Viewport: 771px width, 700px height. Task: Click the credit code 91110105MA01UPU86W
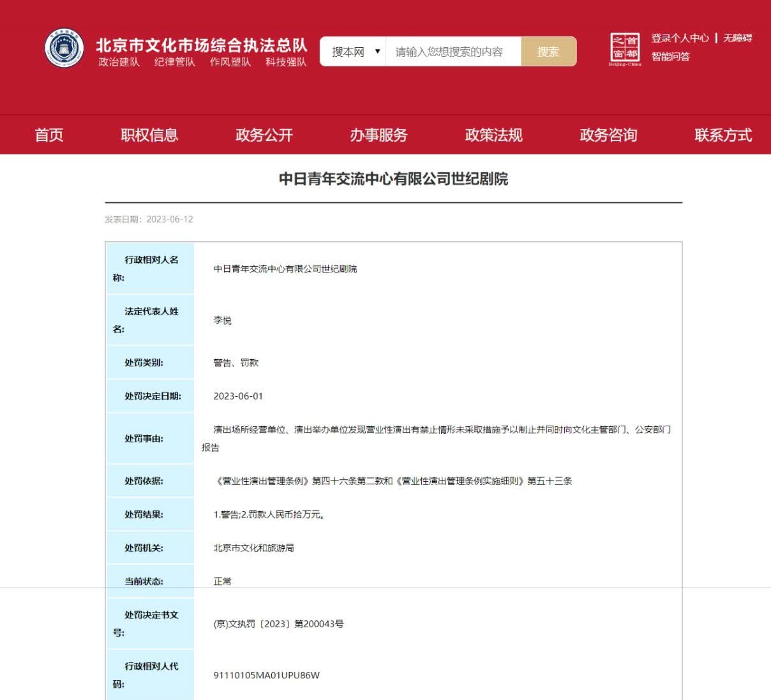(266, 675)
